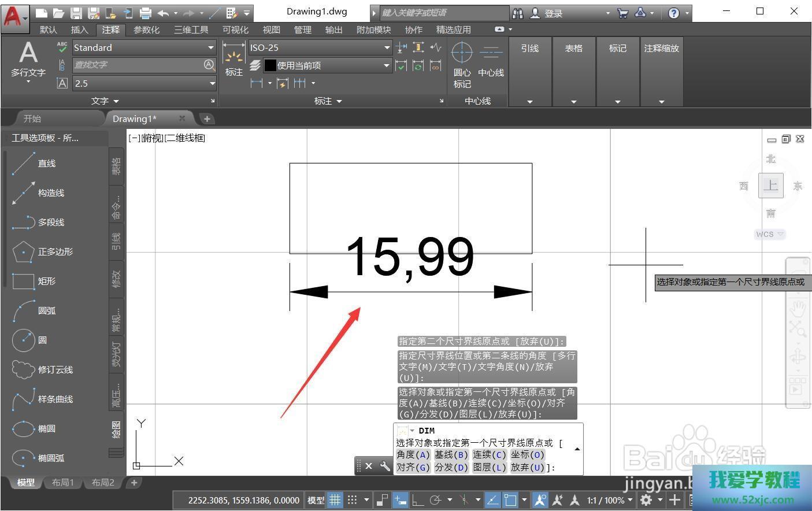Click the black layer color swatch

[x=270, y=66]
